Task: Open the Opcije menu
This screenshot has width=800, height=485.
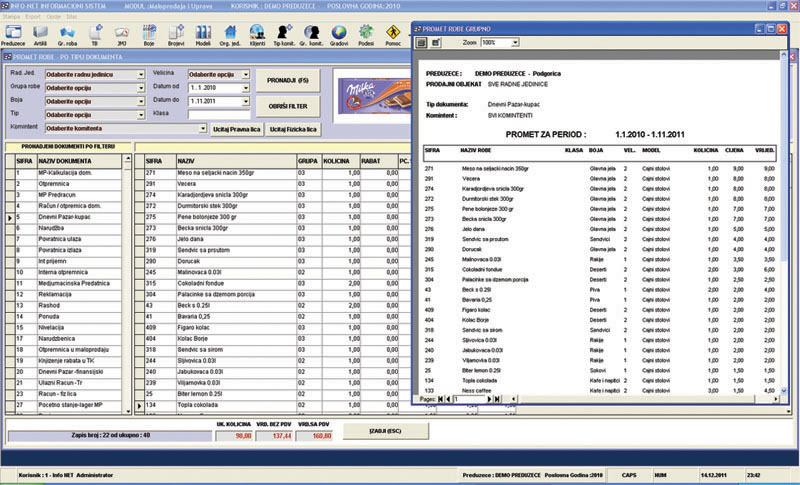Action: tap(54, 17)
